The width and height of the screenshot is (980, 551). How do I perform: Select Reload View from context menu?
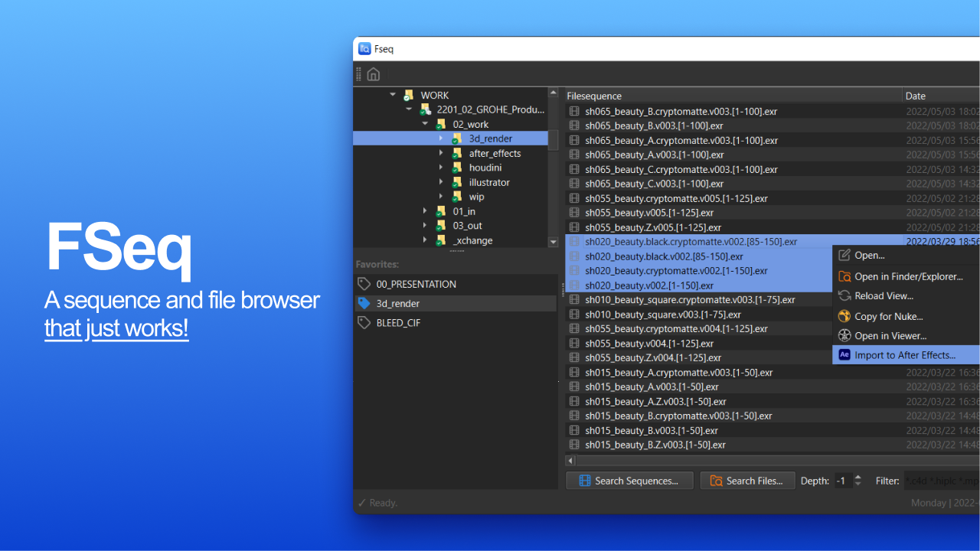(884, 296)
